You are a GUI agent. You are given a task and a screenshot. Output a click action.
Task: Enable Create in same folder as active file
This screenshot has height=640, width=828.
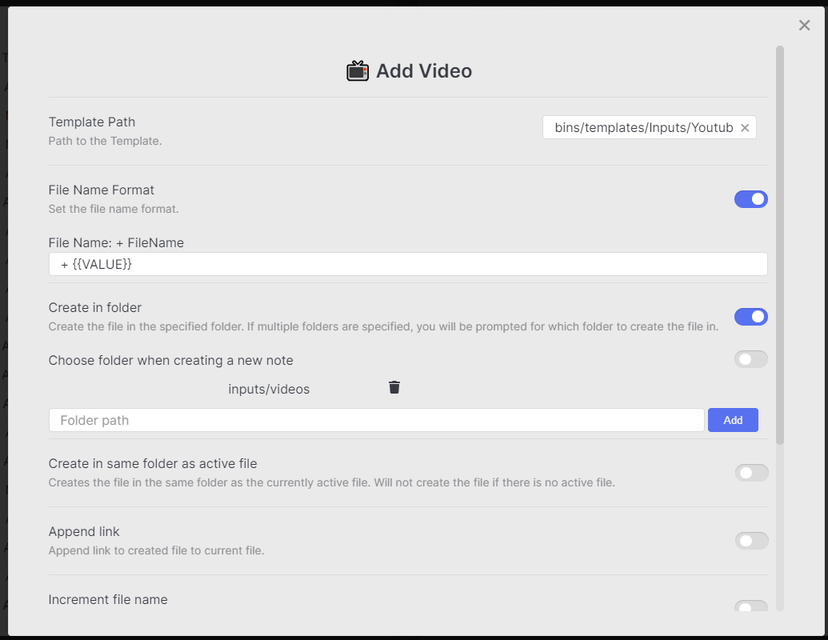pyautogui.click(x=751, y=473)
